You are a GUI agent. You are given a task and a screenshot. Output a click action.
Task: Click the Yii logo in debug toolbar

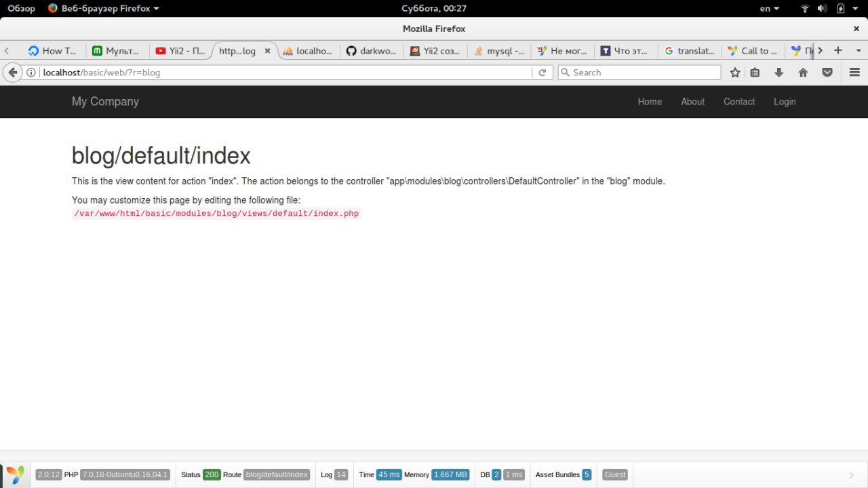pos(16,474)
